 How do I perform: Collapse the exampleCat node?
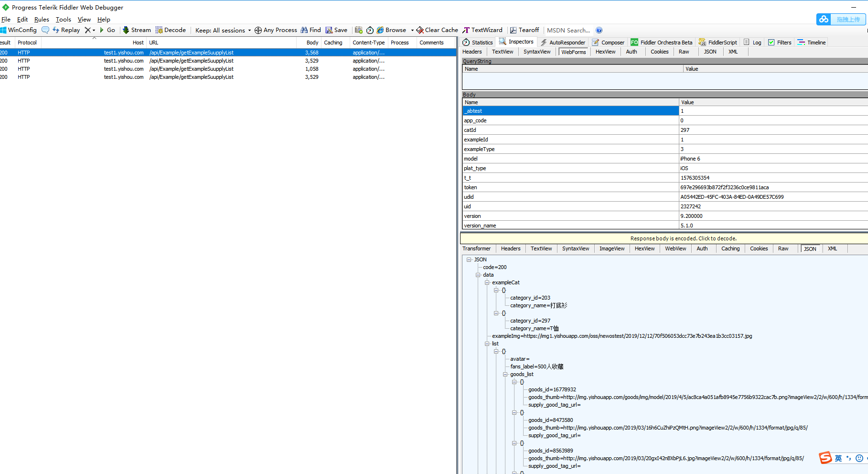click(x=487, y=282)
